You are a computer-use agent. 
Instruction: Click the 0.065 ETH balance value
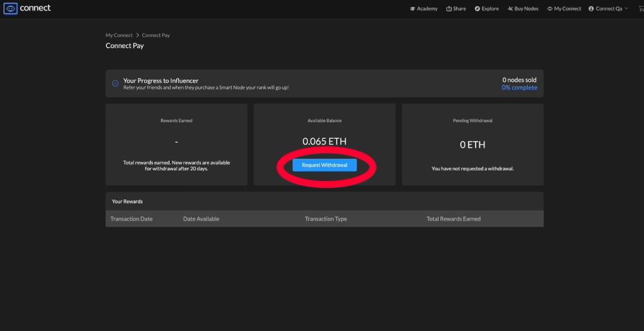point(324,142)
